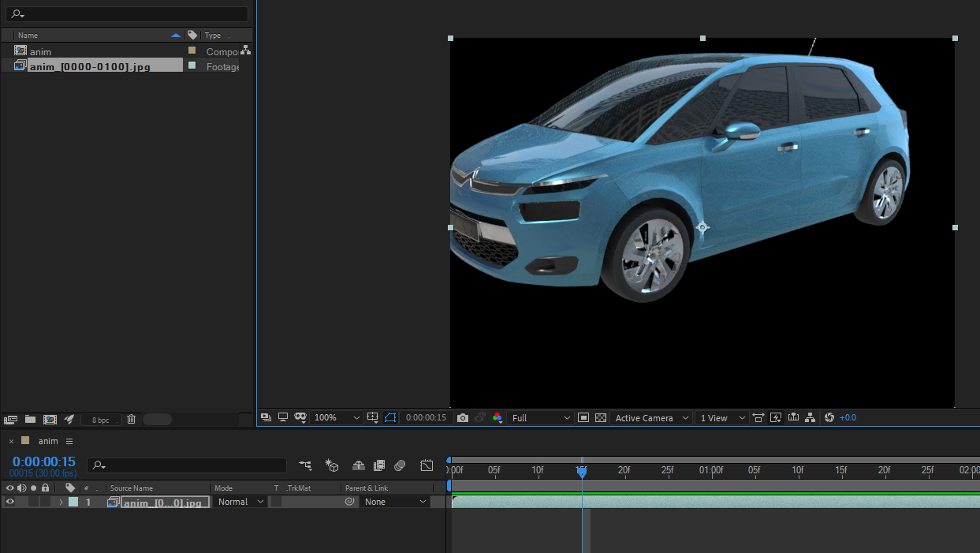This screenshot has width=980, height=553.
Task: Select the anim composition in Project panel
Action: pos(40,51)
